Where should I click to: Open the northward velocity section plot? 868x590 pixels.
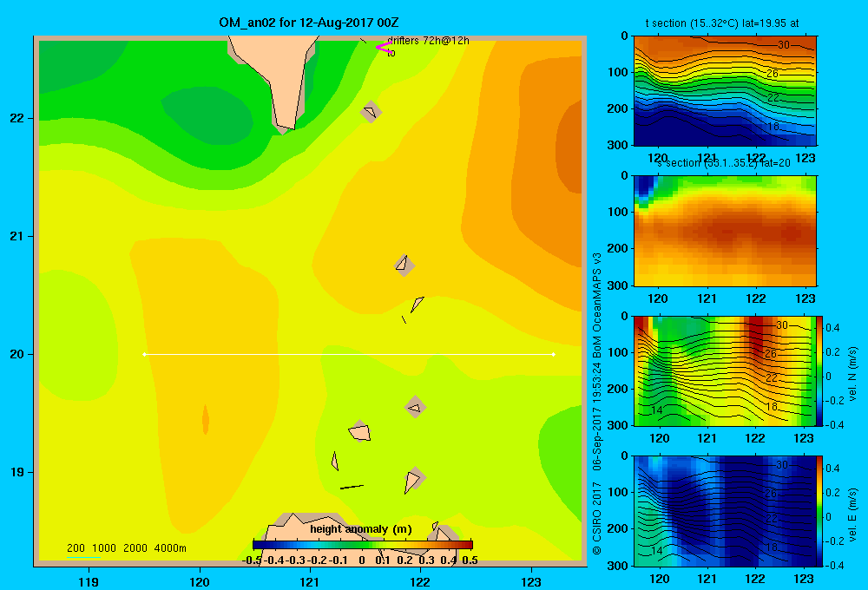coord(725,370)
